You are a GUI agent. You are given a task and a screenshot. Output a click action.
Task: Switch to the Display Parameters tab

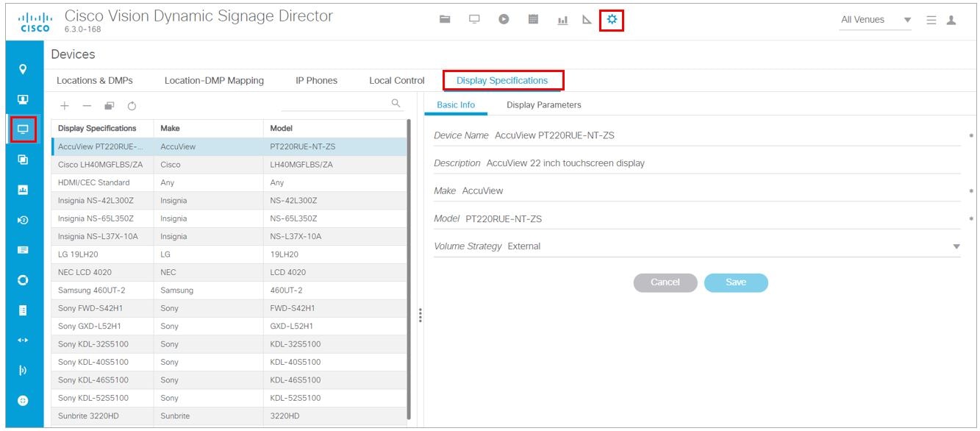544,104
